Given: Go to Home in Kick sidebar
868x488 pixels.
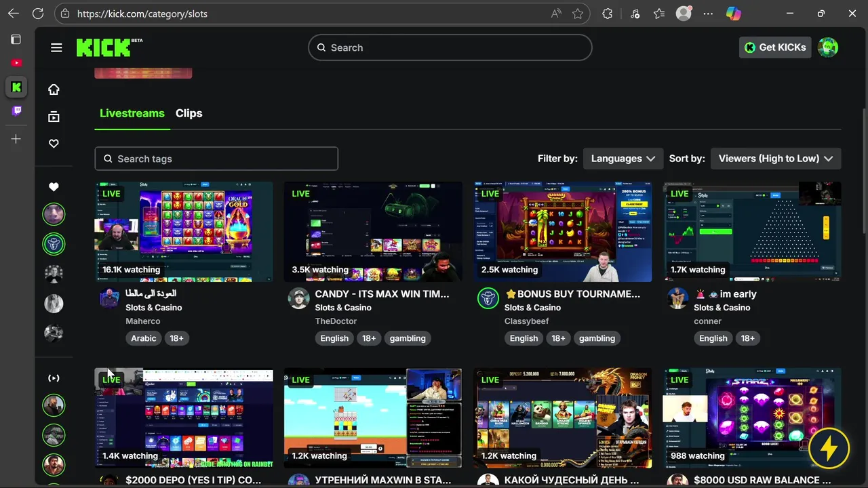Looking at the screenshot, I should [x=54, y=89].
